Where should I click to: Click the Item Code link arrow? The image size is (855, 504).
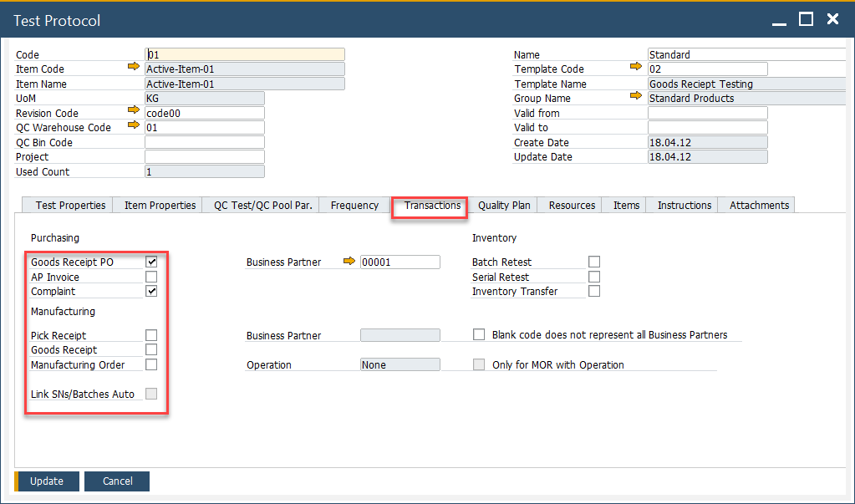pyautogui.click(x=134, y=69)
